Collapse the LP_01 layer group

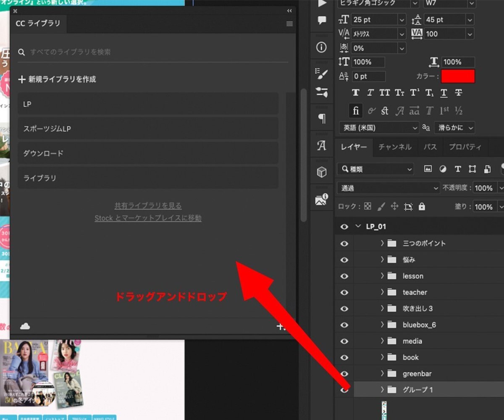(x=358, y=226)
